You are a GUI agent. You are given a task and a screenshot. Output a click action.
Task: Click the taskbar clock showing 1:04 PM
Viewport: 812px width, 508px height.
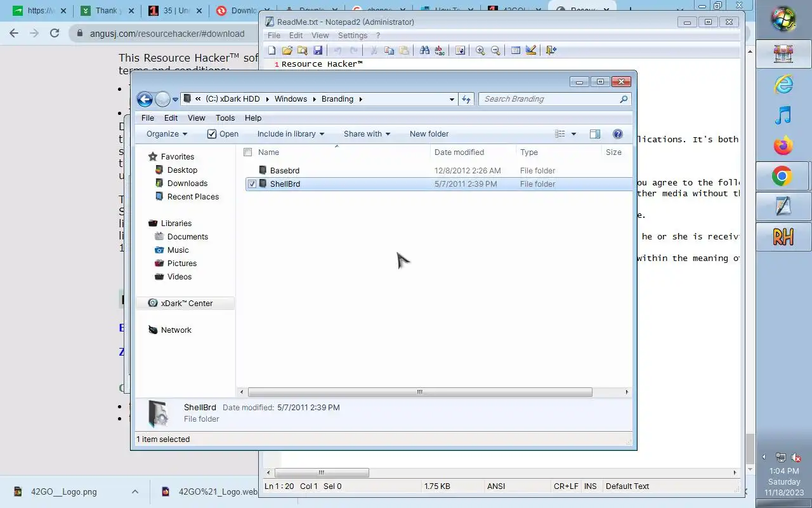coord(784,481)
